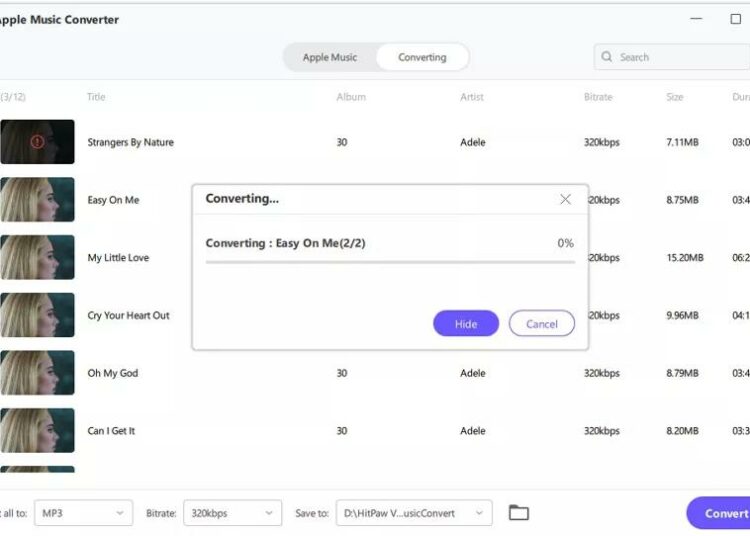The image size is (750, 536).
Task: Click album 30 in Oh My God row
Action: tap(342, 373)
